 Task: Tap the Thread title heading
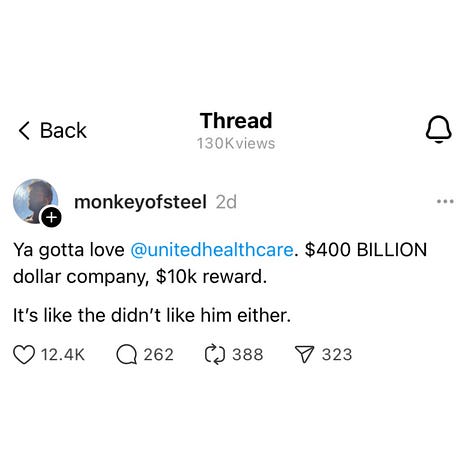pos(236,121)
